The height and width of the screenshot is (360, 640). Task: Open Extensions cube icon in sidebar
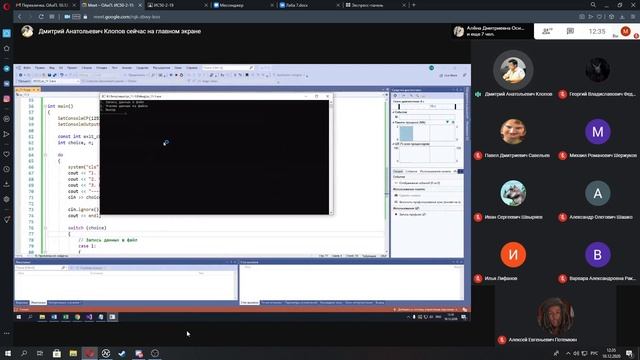click(x=7, y=200)
